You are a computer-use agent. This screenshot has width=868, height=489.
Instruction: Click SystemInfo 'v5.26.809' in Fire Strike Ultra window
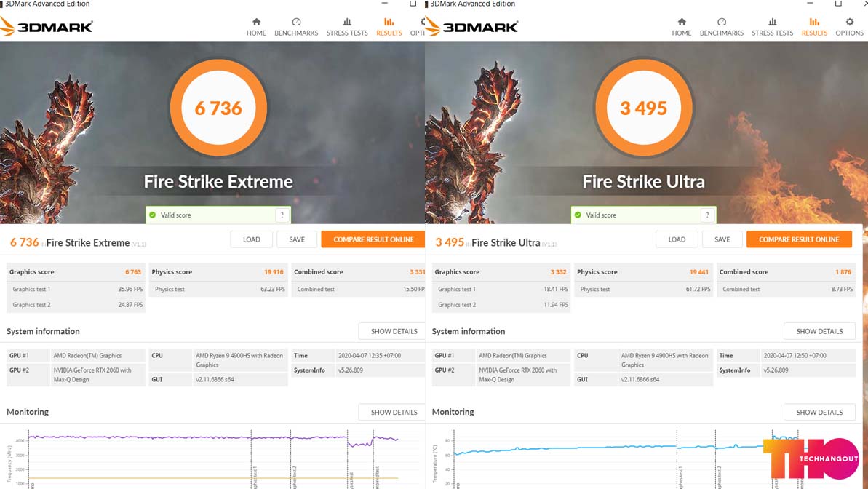pyautogui.click(x=776, y=370)
